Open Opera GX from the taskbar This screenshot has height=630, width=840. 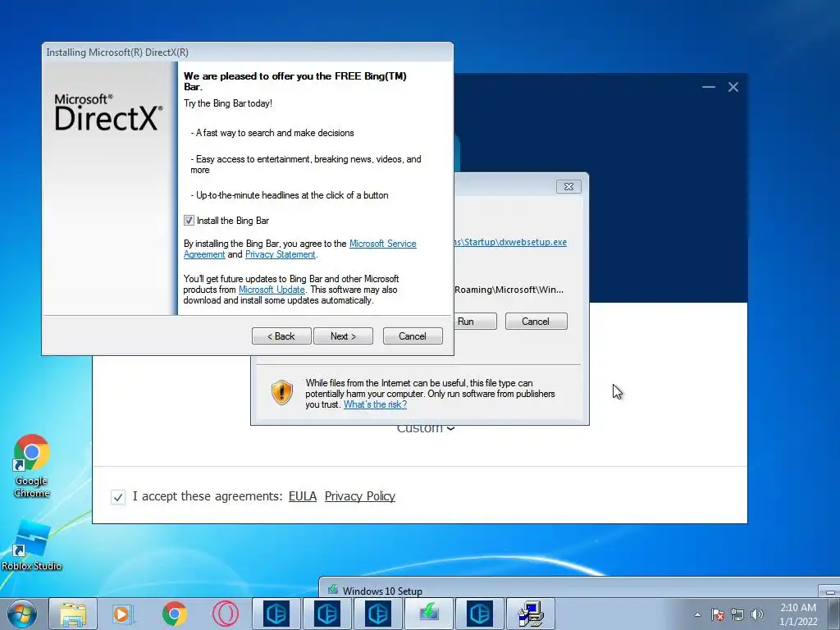(225, 614)
